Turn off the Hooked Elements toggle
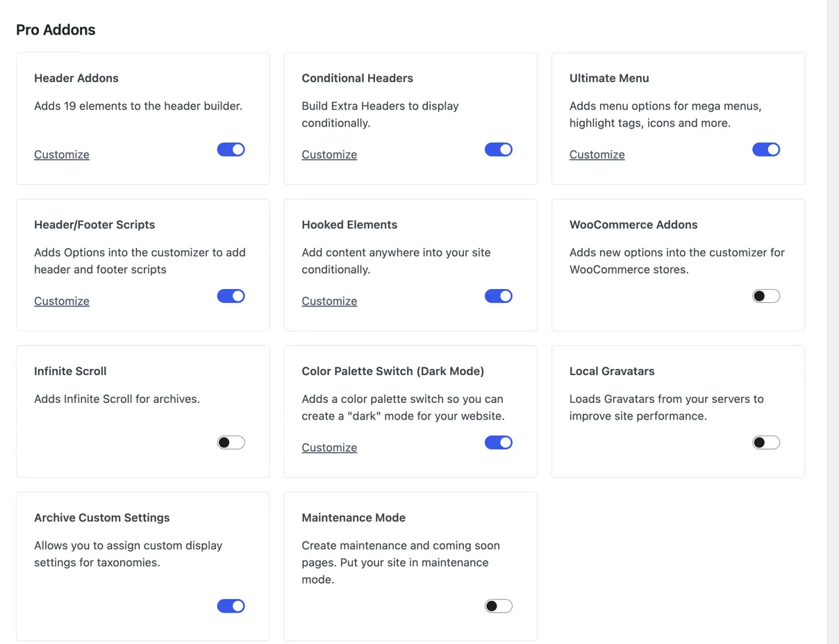 point(499,296)
